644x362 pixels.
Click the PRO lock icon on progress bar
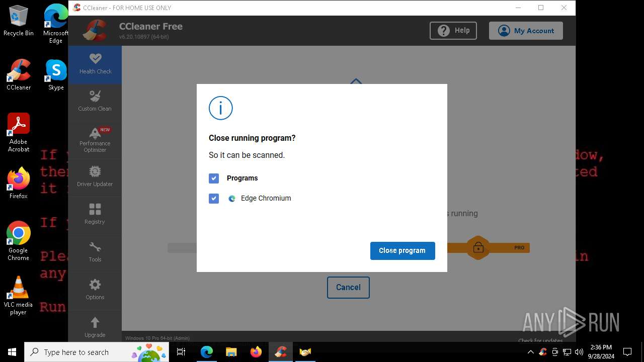[478, 248]
